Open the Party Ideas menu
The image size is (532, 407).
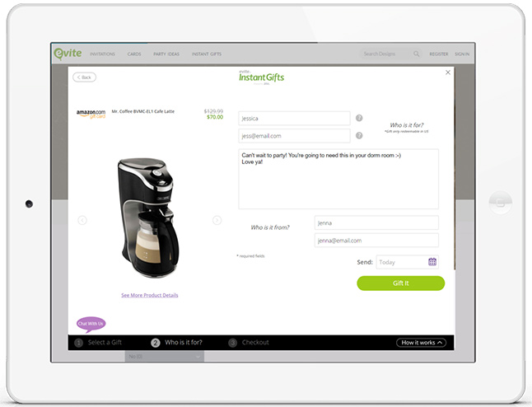tap(166, 54)
